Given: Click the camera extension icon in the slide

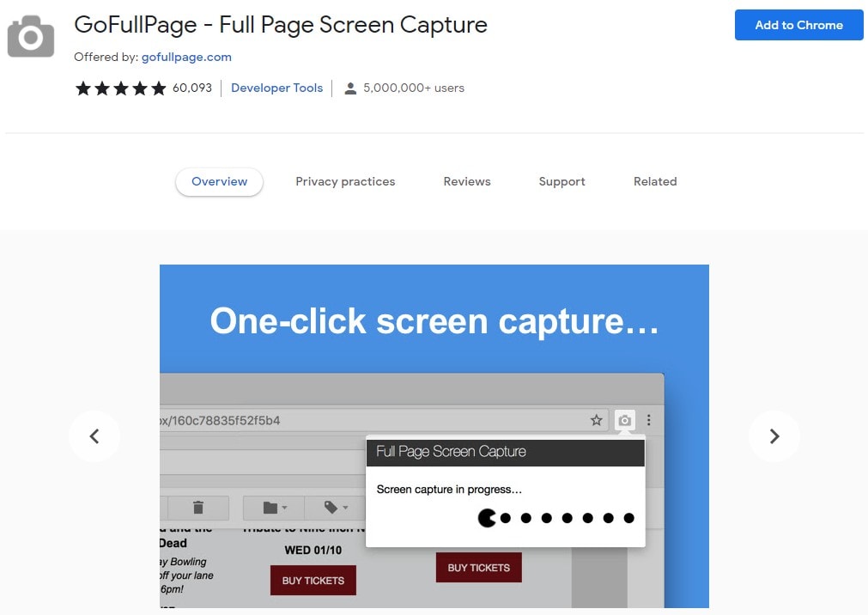Looking at the screenshot, I should [x=624, y=421].
